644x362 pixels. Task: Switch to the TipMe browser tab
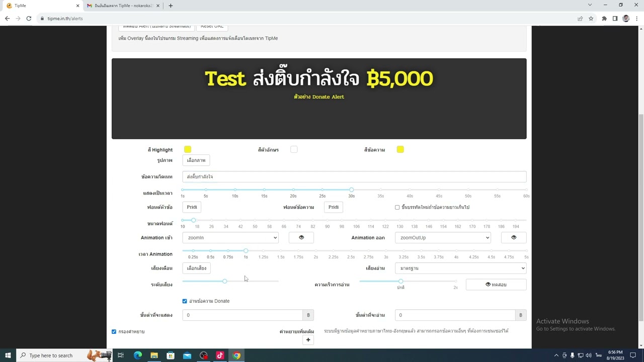tap(42, 6)
